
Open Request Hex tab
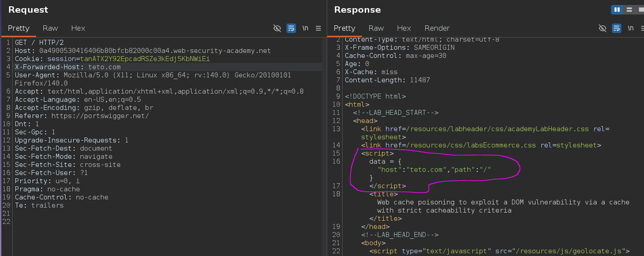coord(78,28)
